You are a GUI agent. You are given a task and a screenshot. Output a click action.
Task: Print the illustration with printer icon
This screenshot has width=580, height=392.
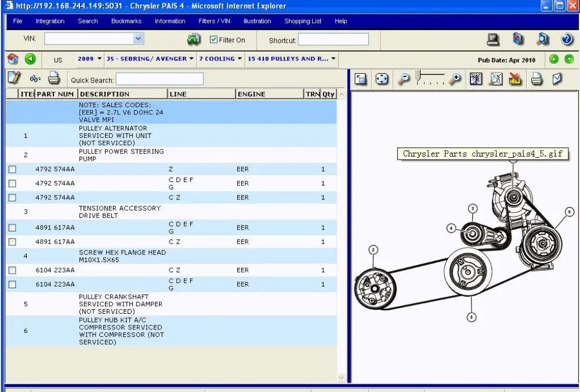tap(536, 79)
